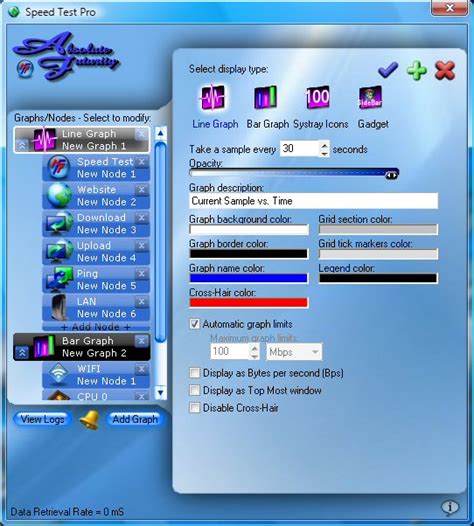Enable Display as Bytes per second

[x=195, y=373]
